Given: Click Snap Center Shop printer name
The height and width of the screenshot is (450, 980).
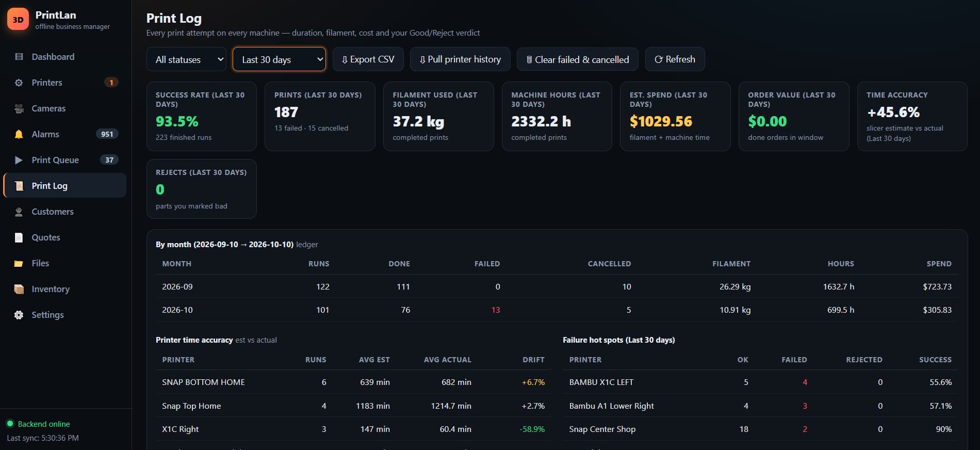Looking at the screenshot, I should (x=602, y=429).
